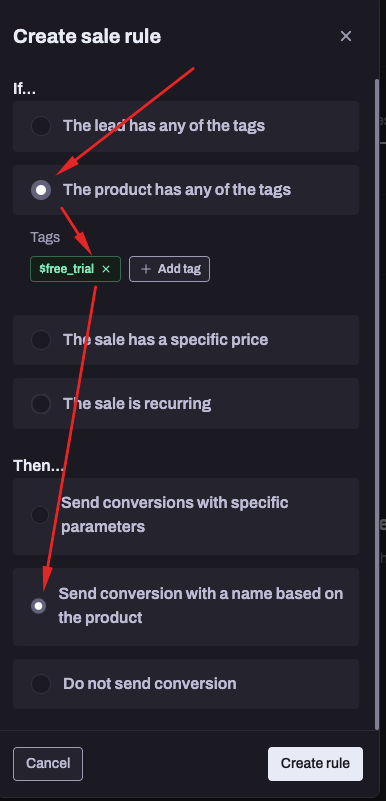Screen dimensions: 386x801
Task: Close the Create sale rule dialog
Action: tap(346, 36)
